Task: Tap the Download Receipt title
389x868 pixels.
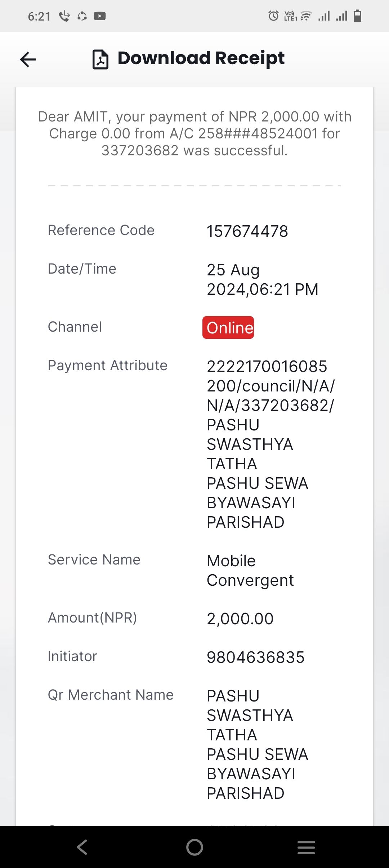Action: click(201, 58)
